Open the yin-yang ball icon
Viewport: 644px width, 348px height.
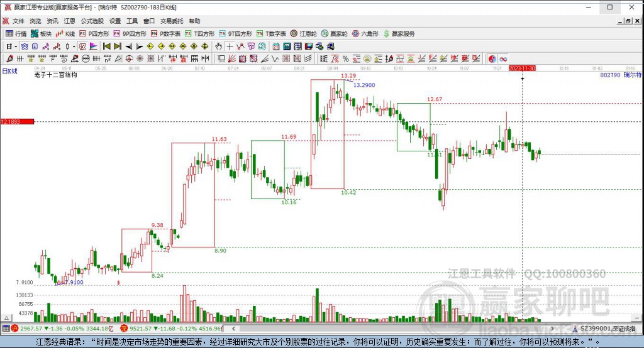[x=492, y=58]
